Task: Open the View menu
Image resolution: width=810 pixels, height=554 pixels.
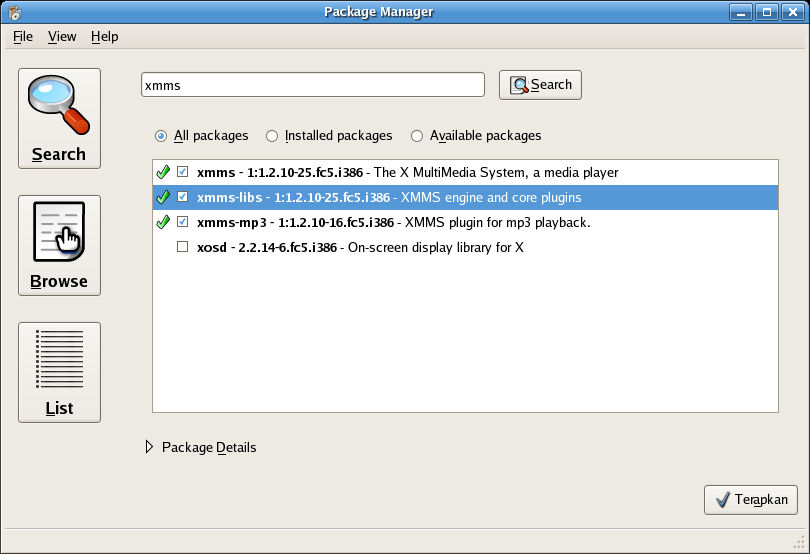Action: click(x=62, y=37)
